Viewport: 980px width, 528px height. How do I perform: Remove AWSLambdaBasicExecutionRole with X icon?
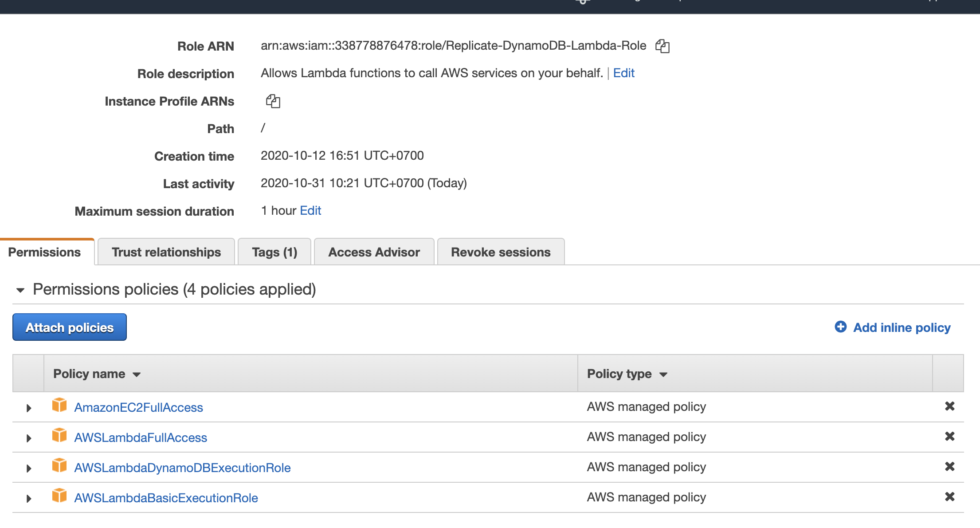tap(949, 497)
